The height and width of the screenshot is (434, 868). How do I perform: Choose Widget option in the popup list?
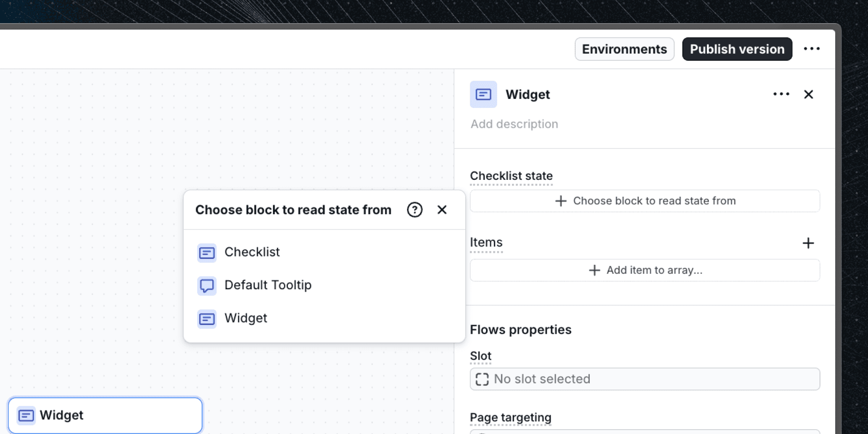245,318
